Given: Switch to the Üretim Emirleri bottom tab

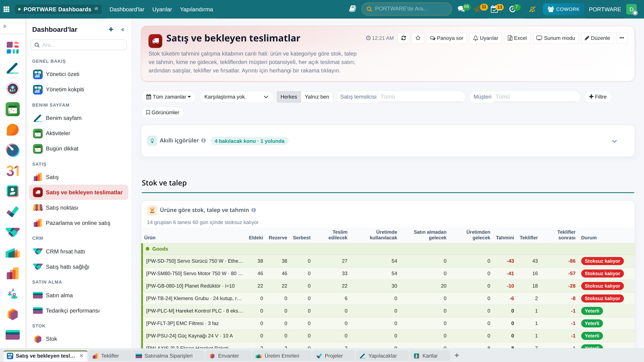Looking at the screenshot, I should point(282,356).
